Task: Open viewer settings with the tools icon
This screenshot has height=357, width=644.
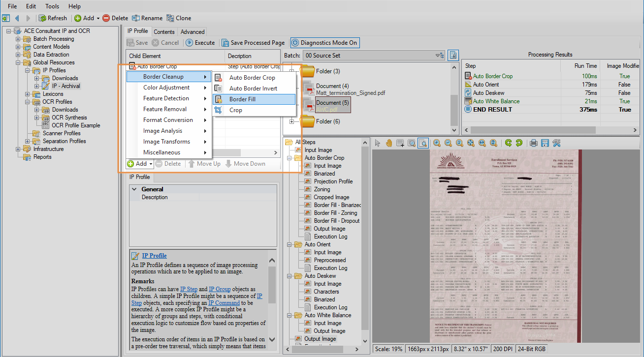Action: pyautogui.click(x=556, y=143)
